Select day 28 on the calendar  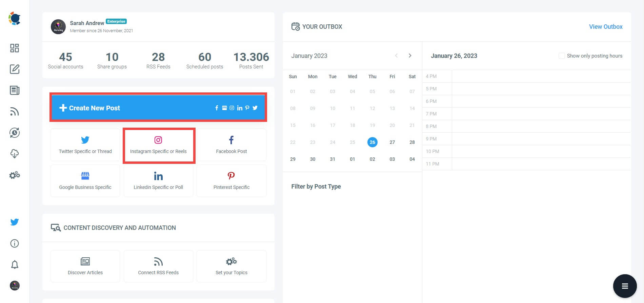(412, 142)
